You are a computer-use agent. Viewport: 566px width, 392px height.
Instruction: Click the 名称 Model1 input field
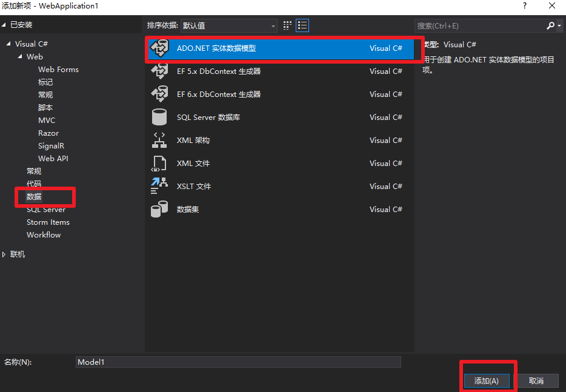pyautogui.click(x=238, y=362)
